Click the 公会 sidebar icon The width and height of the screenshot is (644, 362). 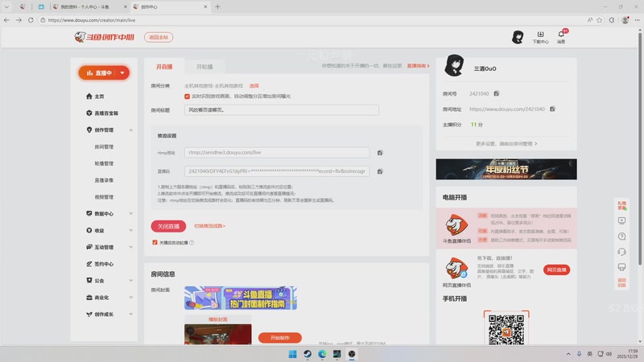coord(89,280)
